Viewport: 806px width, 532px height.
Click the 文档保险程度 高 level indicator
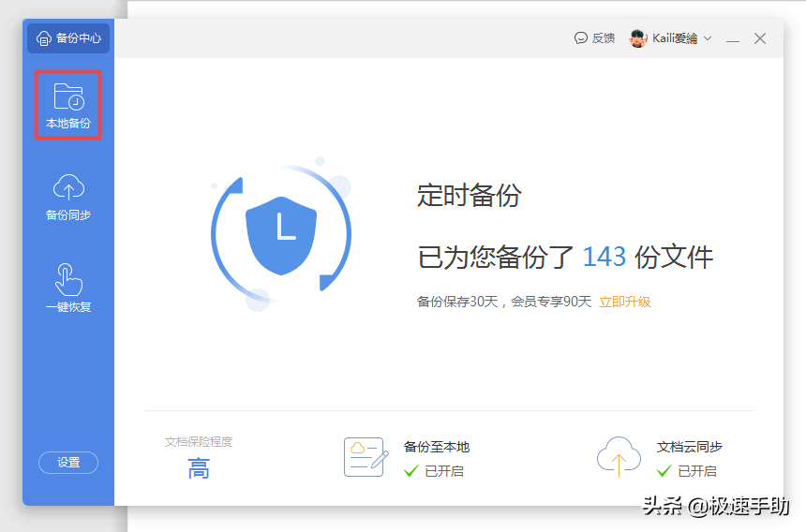[199, 469]
